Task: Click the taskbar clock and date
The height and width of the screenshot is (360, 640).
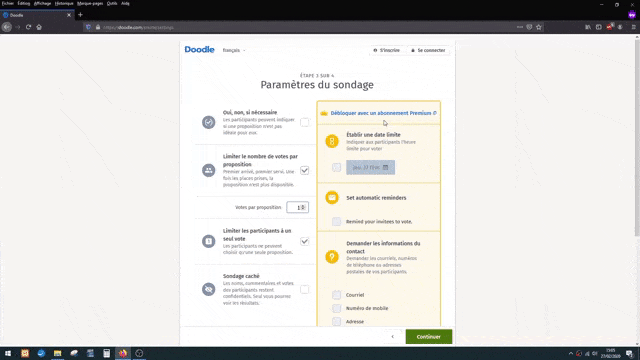Action: [611, 353]
